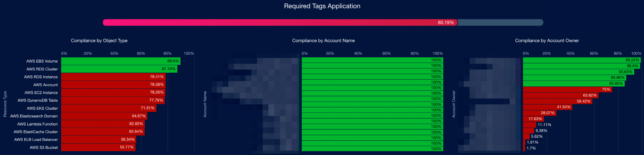Select the red 62.83% bar
Viewport: 644px width, 155px height.
coord(103,124)
